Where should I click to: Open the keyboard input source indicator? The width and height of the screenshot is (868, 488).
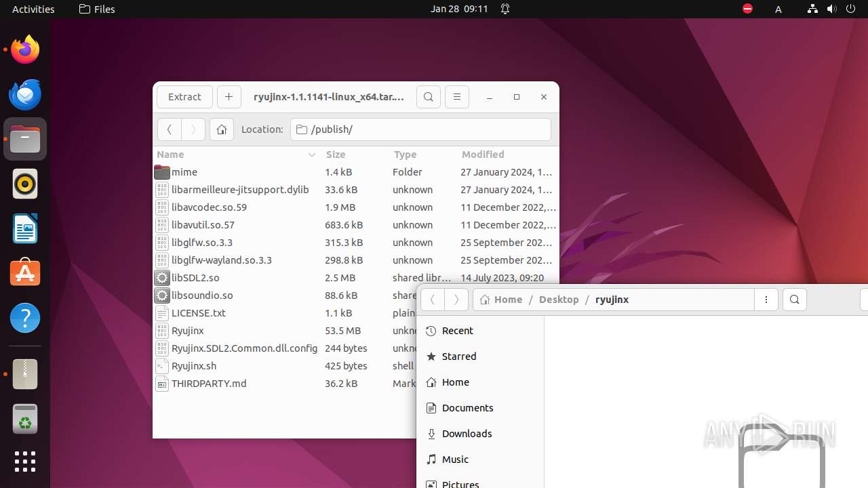778,9
